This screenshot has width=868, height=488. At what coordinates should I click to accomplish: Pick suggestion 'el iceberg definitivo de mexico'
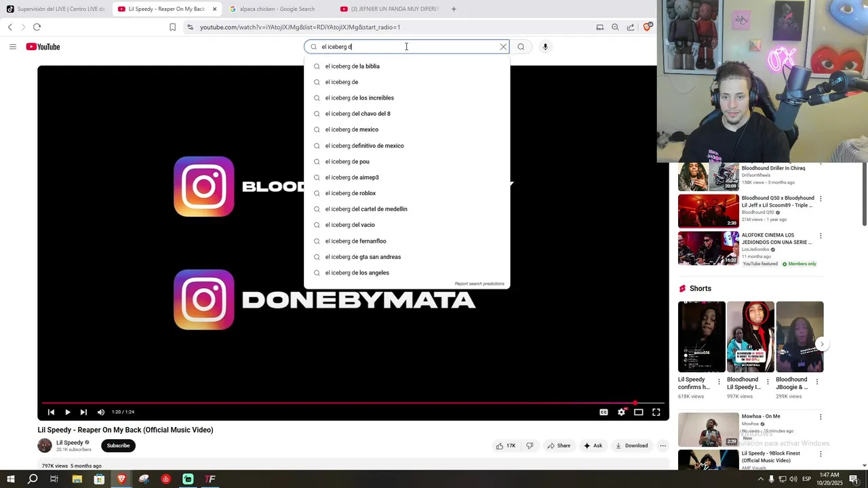(x=407, y=146)
